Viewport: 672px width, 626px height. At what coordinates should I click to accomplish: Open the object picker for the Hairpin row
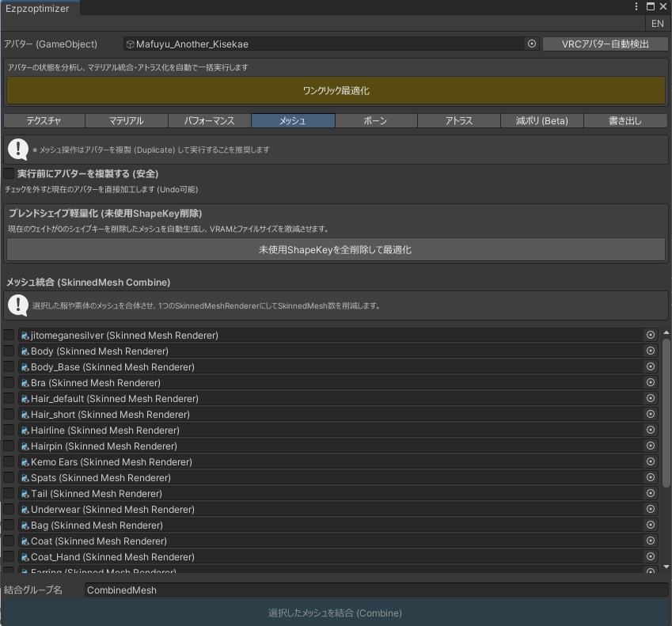[651, 446]
